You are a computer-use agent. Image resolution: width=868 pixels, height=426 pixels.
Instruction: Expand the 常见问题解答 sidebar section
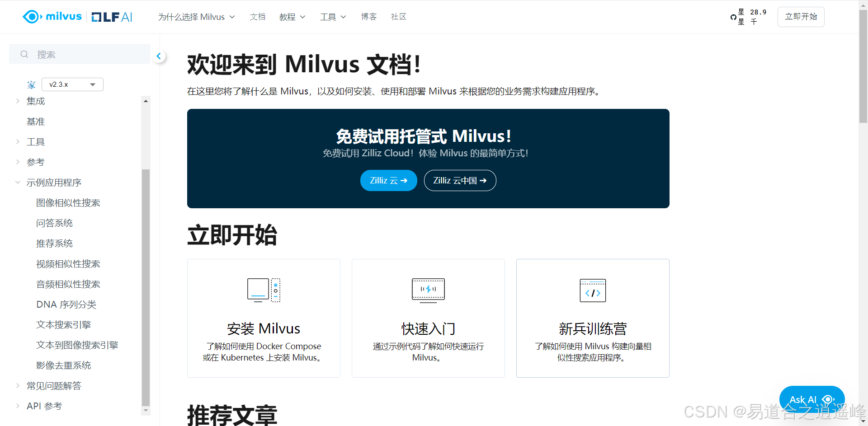click(18, 386)
